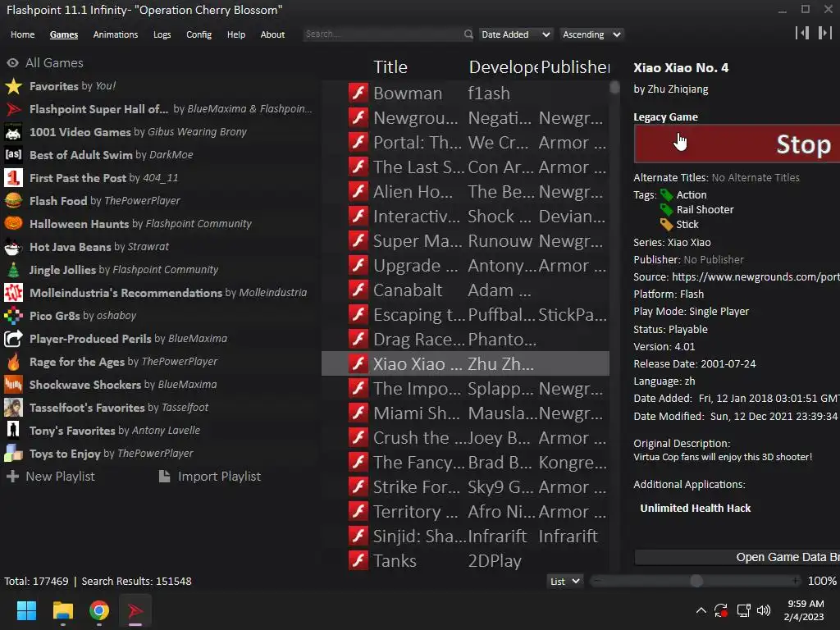The height and width of the screenshot is (630, 840).
Task: Click the Shockwave Shockers icon
Action: coord(13,385)
